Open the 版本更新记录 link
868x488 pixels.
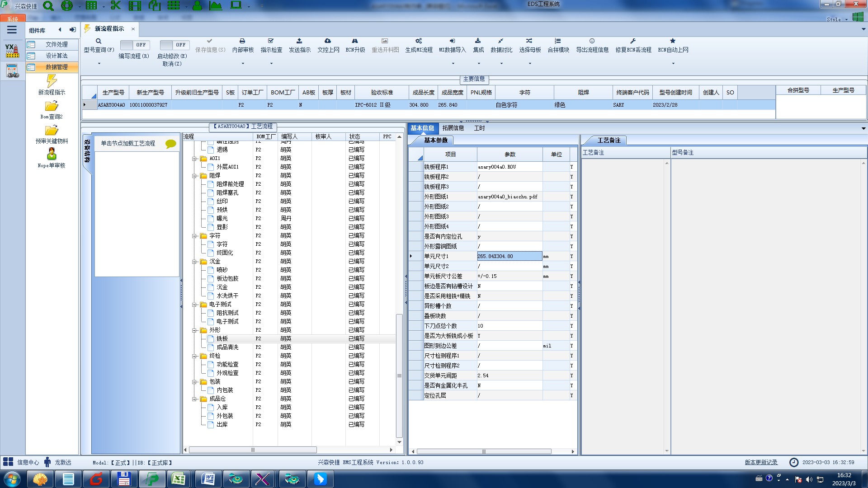click(761, 462)
